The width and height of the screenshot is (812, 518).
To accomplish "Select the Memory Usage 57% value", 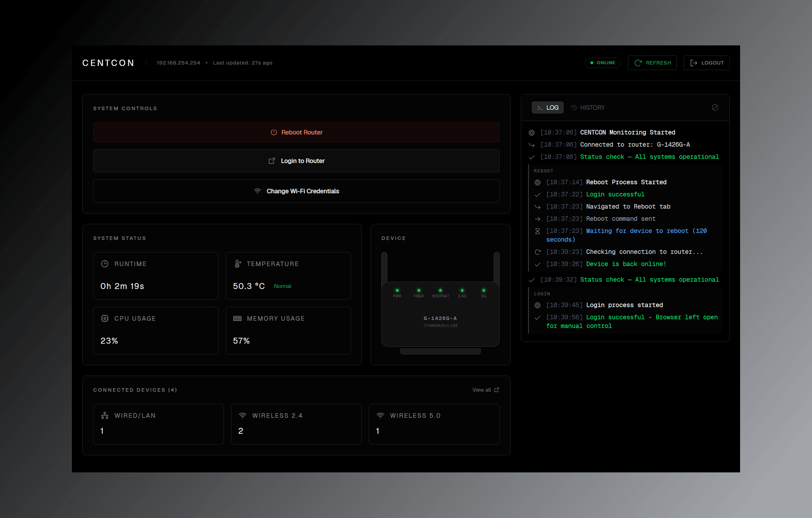I will coord(241,341).
